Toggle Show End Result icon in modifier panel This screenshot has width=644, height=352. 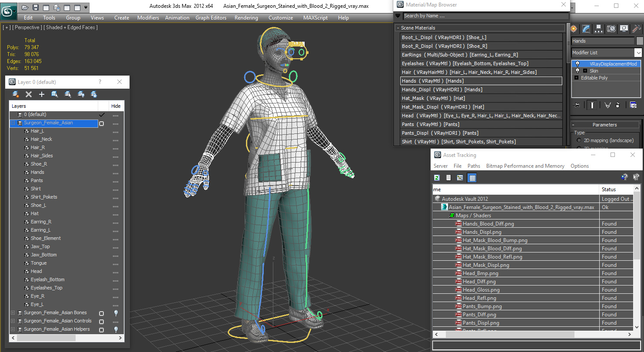tap(592, 105)
